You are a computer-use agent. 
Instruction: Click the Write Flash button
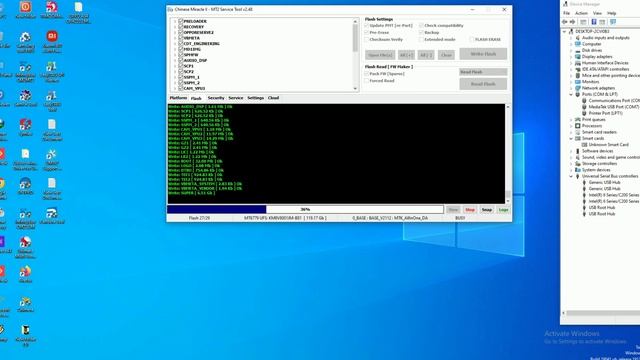pos(483,53)
